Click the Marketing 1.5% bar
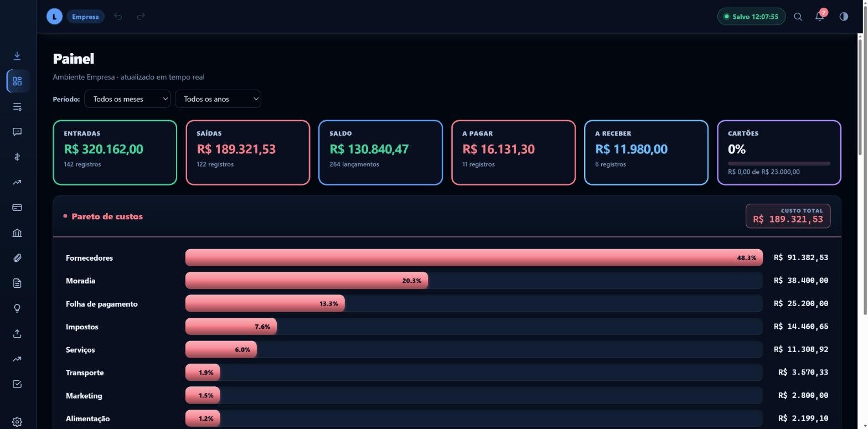This screenshot has width=868, height=429. 203,395
